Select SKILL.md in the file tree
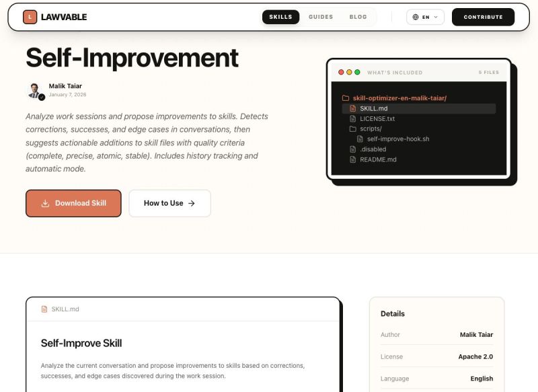Viewport: 538px width, 392px height. 418,108
